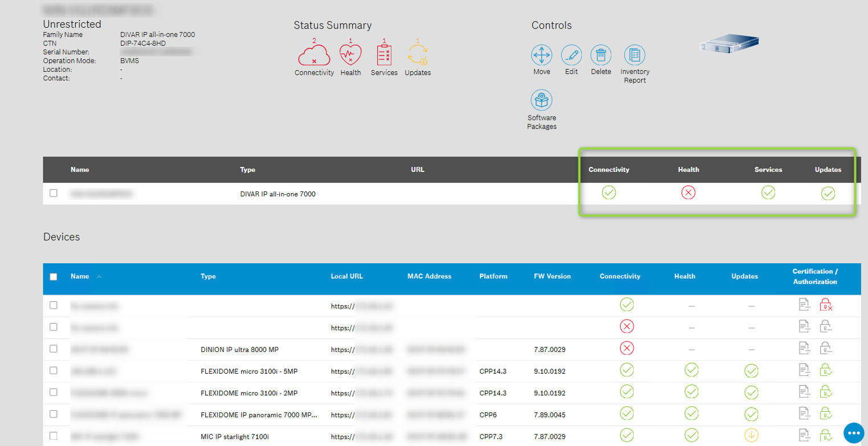Click the Edit pencil icon
868x446 pixels.
pos(571,55)
